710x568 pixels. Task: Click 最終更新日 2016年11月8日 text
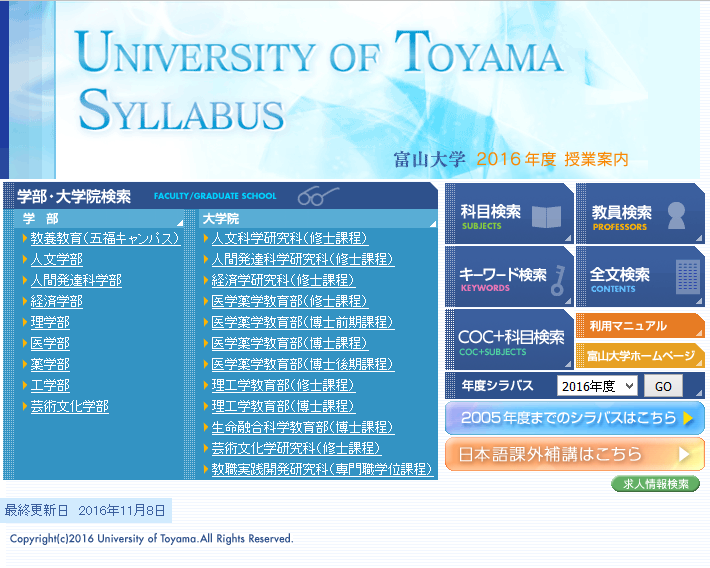click(x=85, y=510)
